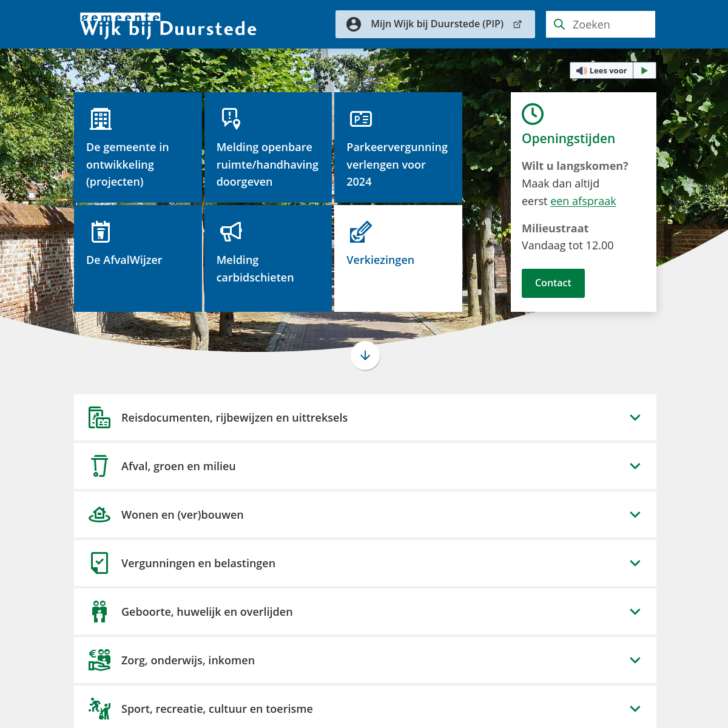Expand the Zorg, onderwijs, inkomen chevron
728x728 pixels.
[x=635, y=660]
